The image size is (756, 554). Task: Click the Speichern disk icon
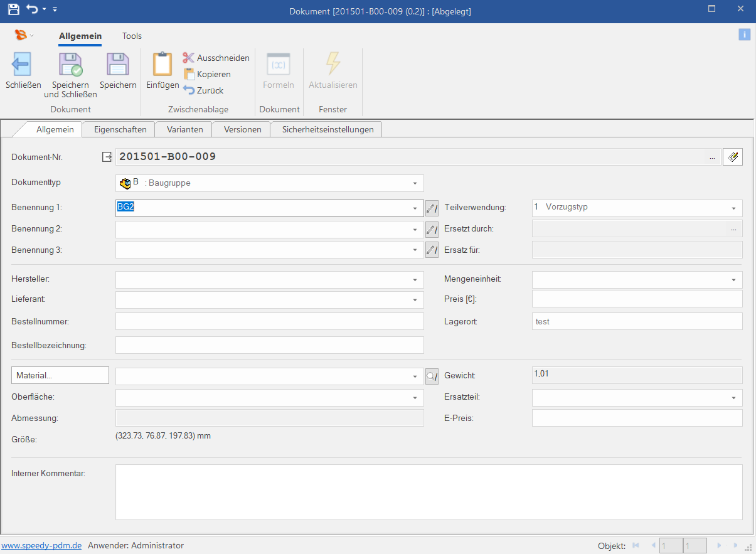[118, 65]
